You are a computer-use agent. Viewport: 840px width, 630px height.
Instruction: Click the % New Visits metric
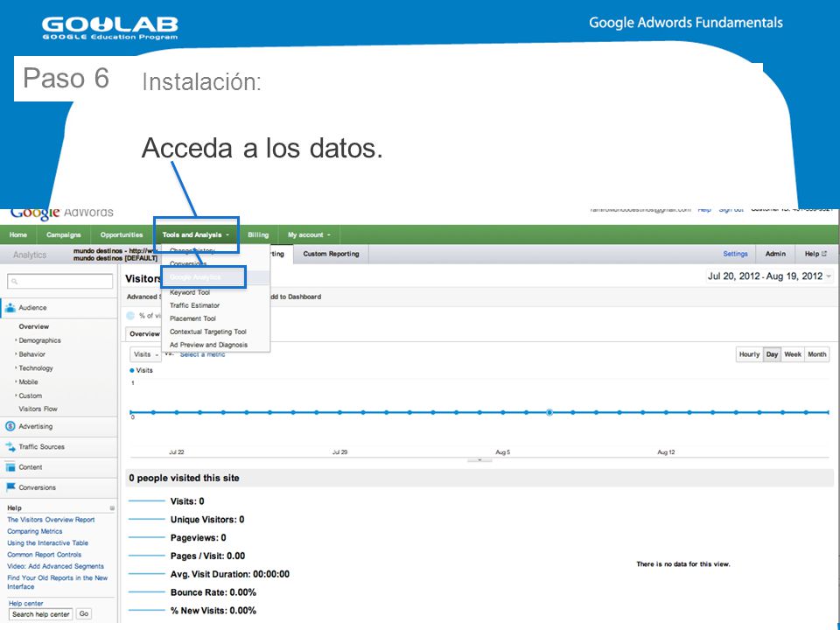(x=213, y=611)
